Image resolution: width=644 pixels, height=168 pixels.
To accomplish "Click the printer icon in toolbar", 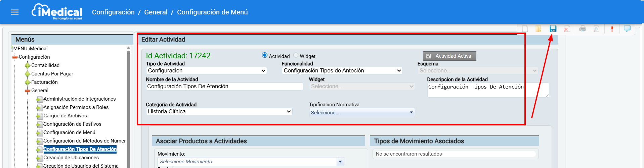I will point(583,29).
